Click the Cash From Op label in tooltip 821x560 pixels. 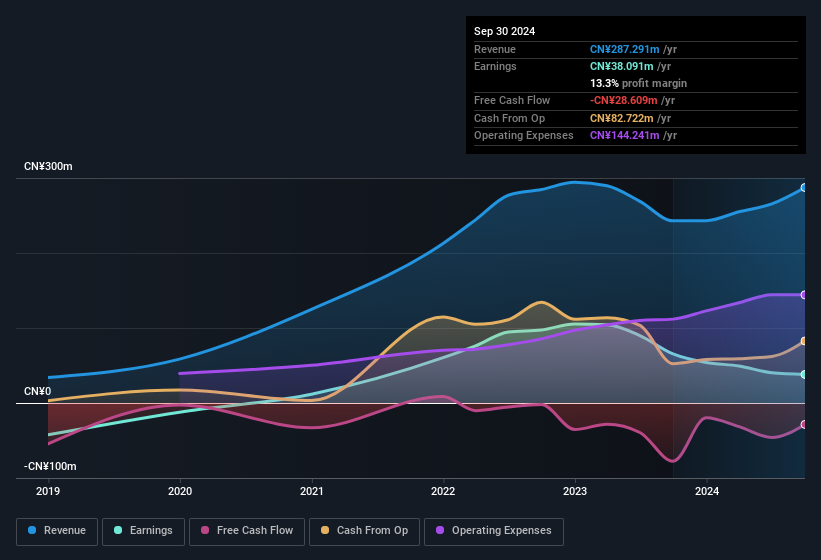click(x=509, y=118)
